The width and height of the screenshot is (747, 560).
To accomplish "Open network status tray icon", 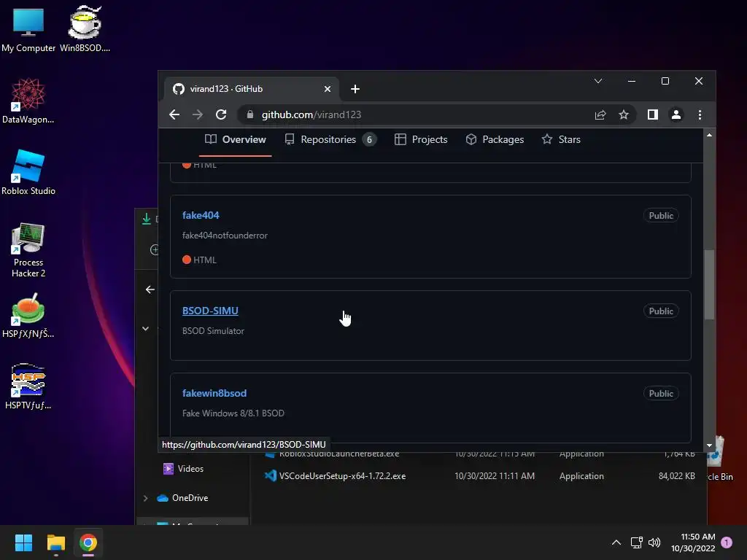I will click(x=636, y=542).
